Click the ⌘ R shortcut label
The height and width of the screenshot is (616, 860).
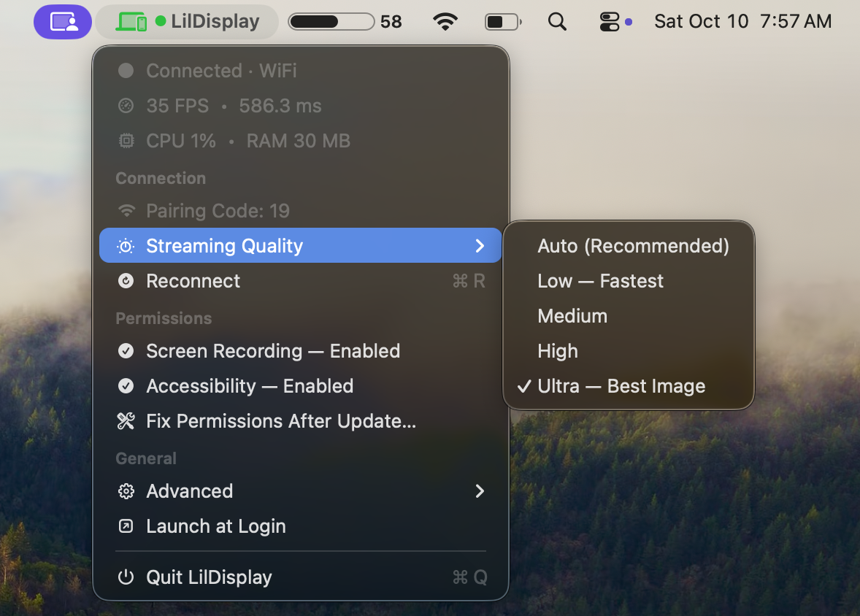coord(469,282)
